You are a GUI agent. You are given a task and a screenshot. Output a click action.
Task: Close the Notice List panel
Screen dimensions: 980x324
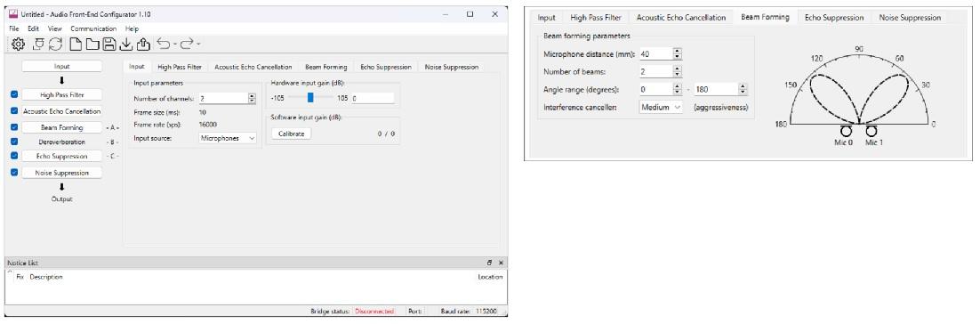[x=501, y=263]
